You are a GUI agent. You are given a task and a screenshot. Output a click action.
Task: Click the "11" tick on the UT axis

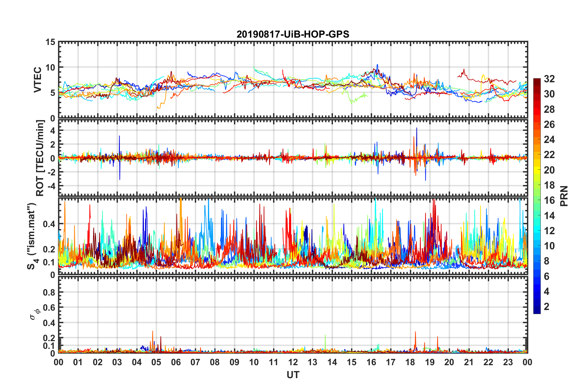[x=274, y=362]
